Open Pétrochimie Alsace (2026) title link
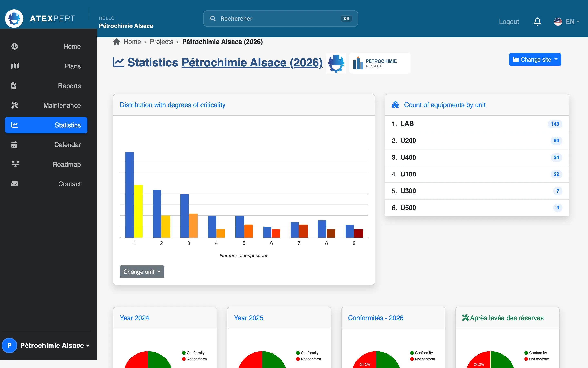 coord(252,63)
